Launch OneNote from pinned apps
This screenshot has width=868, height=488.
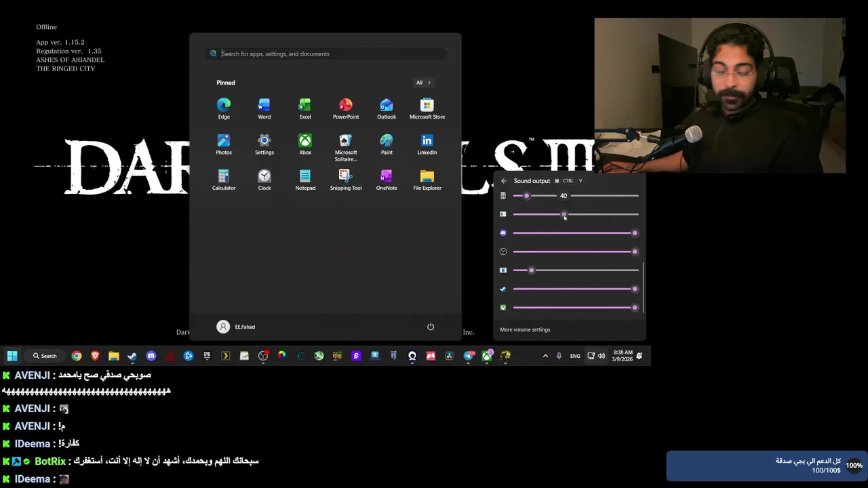(x=387, y=180)
